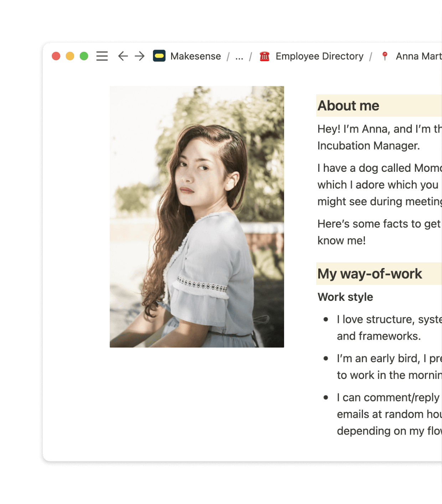This screenshot has height=504, width=442.
Task: Open the Makesense breadcrumb link
Action: pyautogui.click(x=195, y=56)
